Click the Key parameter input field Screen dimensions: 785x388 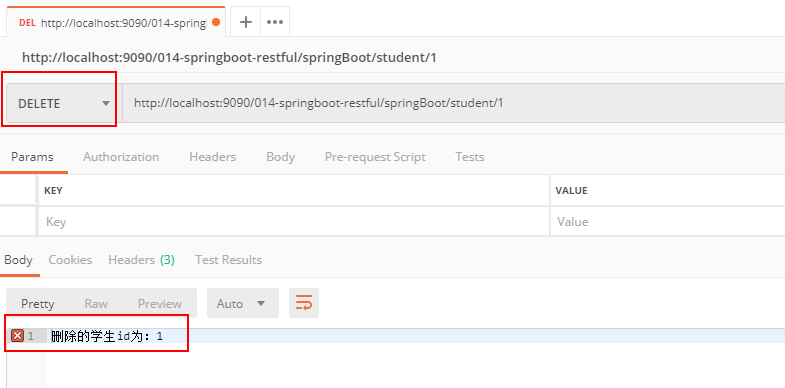click(294, 221)
